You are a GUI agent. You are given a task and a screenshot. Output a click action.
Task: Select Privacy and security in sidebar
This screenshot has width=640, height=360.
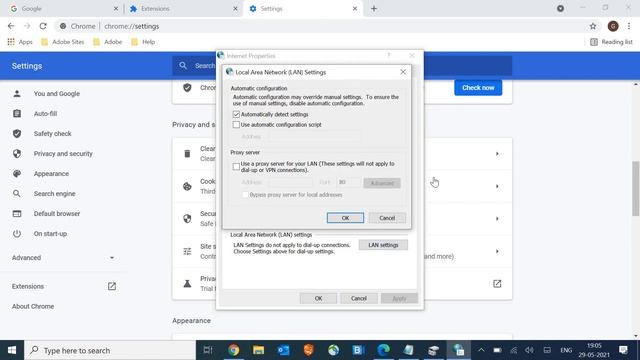(x=63, y=153)
